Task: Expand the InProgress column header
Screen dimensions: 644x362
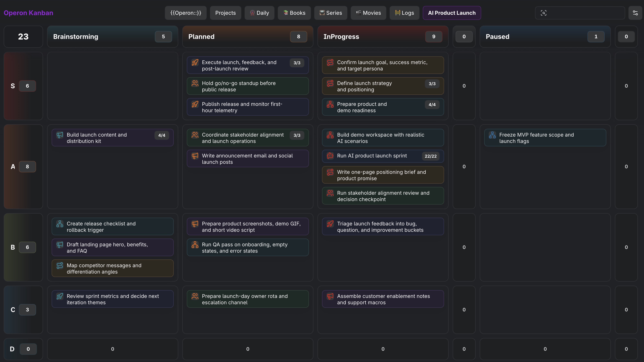Action: pyautogui.click(x=383, y=36)
